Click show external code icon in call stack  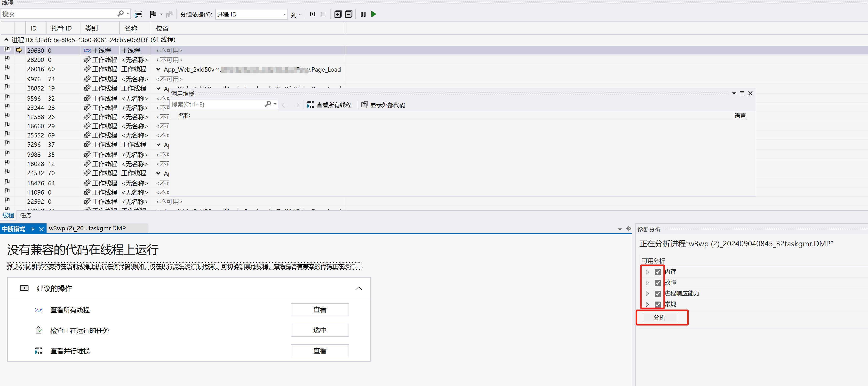(x=364, y=105)
